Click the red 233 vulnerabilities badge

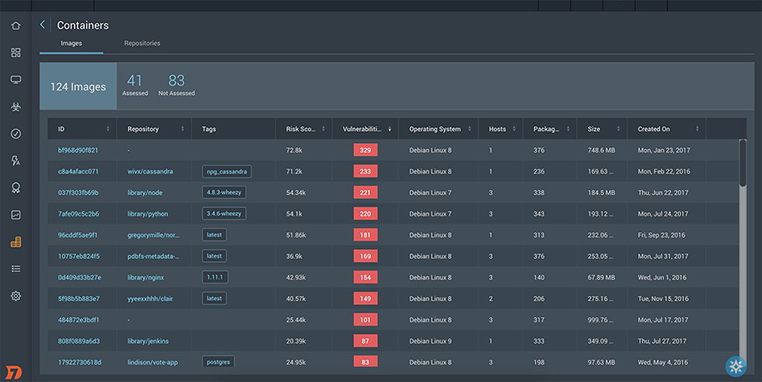click(365, 172)
